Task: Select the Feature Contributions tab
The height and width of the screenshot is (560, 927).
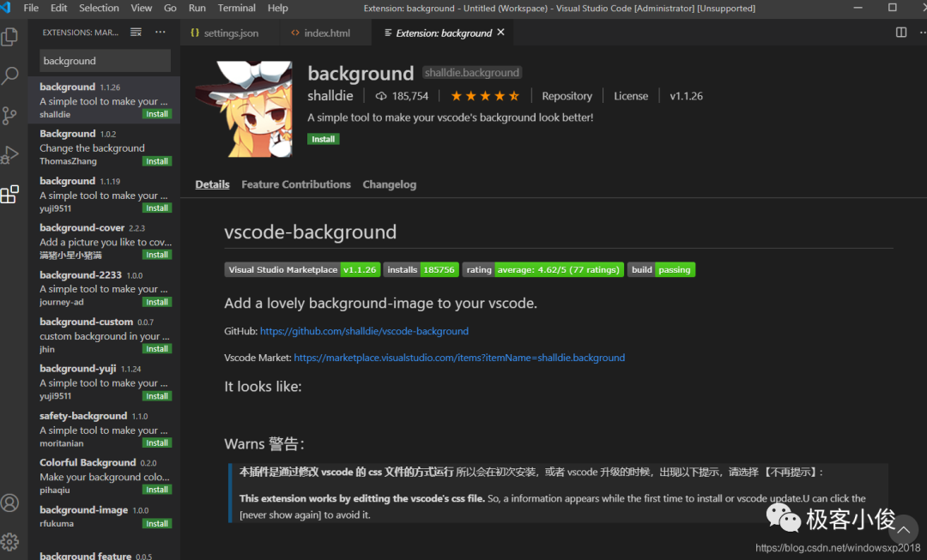Action: 295,184
